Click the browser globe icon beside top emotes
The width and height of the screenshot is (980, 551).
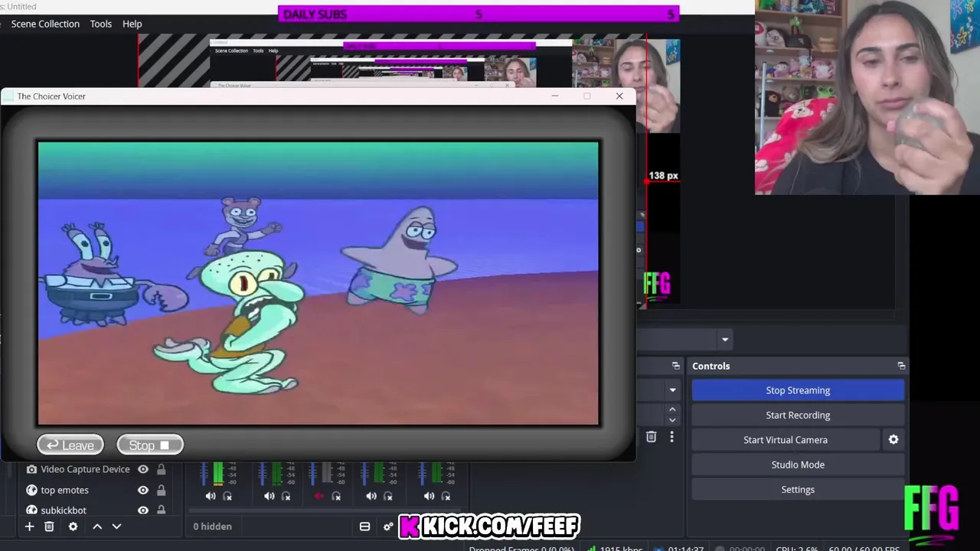coord(31,490)
